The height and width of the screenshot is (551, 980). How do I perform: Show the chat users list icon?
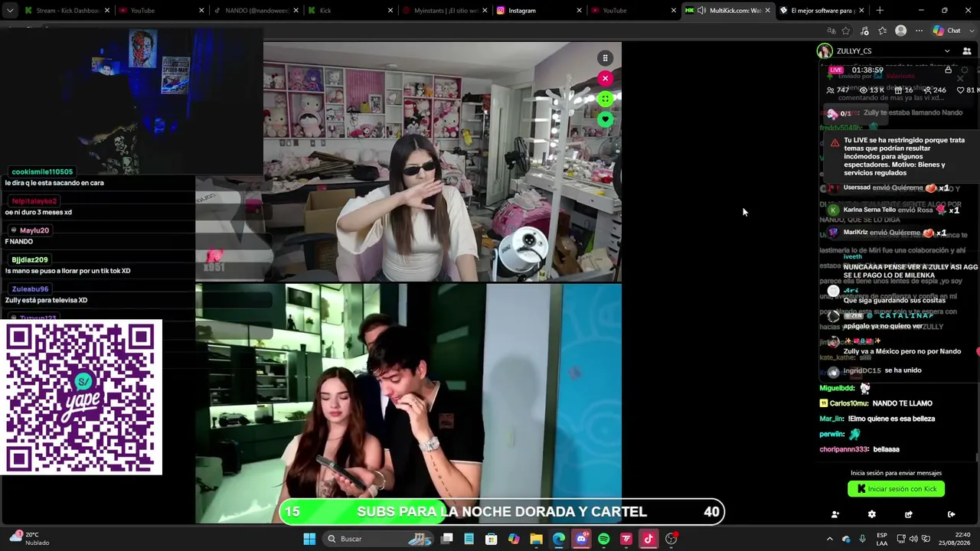coord(967,51)
